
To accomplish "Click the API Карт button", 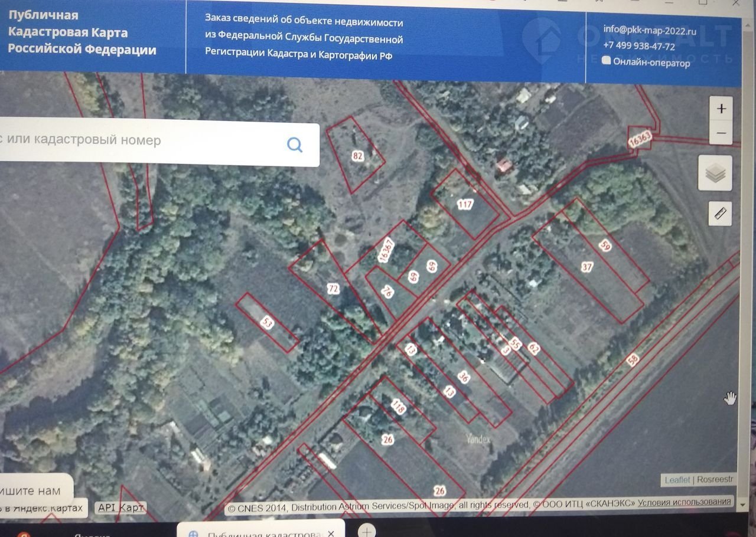I will [x=121, y=507].
